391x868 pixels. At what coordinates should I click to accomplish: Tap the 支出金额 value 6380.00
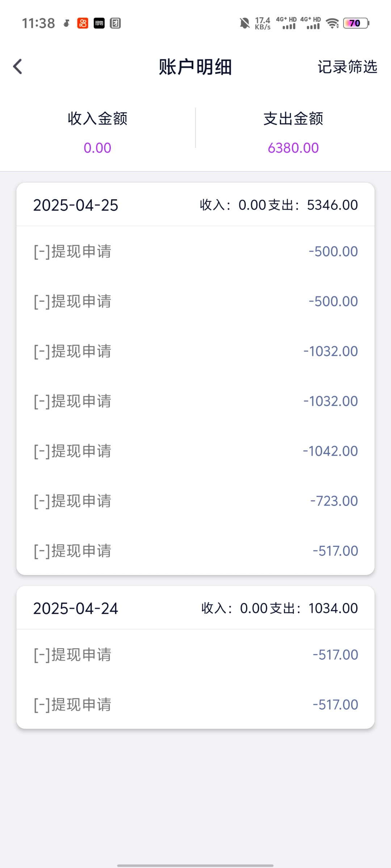(293, 148)
